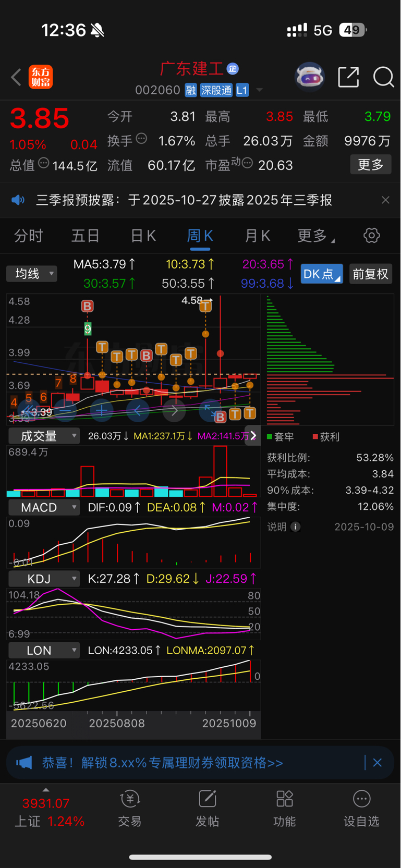Switch to the 五日 tab
401x868 pixels.
[86, 236]
